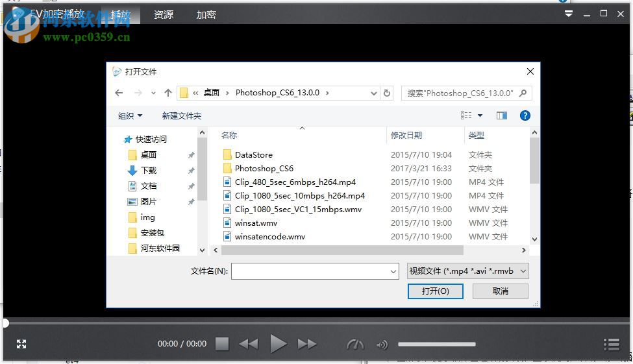Select Clip_480_5sec_6mbps_h264.mp4 file
Viewport: 633px width, 364px height.
pyautogui.click(x=295, y=182)
